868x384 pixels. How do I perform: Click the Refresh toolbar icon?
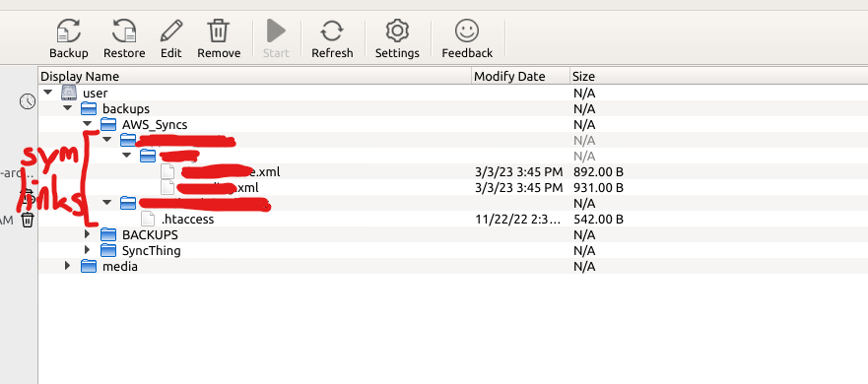(332, 31)
